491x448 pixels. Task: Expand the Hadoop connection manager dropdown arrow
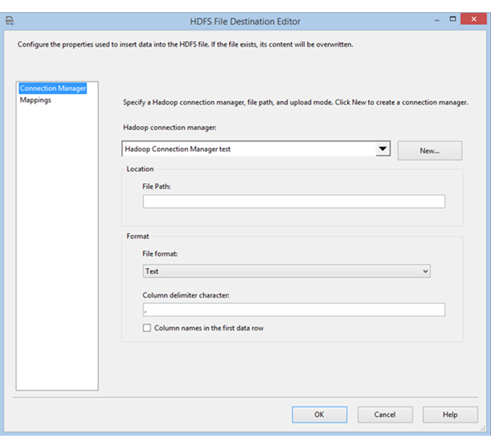[x=382, y=150]
